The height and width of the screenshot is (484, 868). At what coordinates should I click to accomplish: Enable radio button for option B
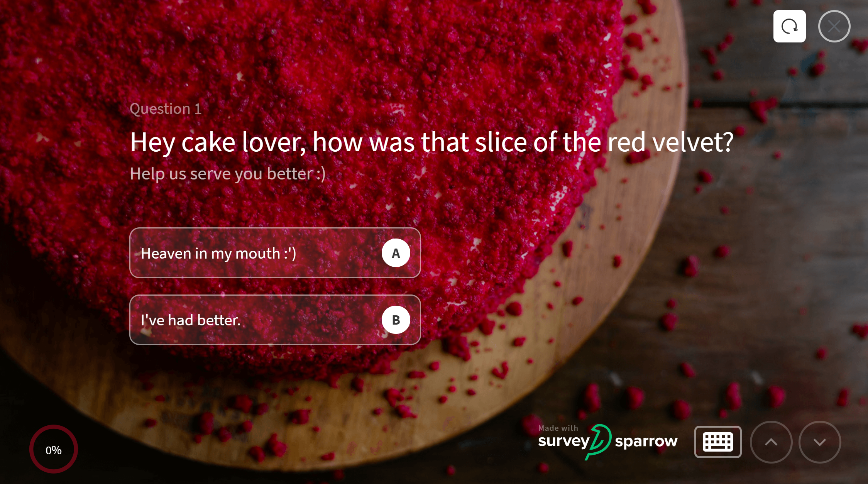click(394, 320)
